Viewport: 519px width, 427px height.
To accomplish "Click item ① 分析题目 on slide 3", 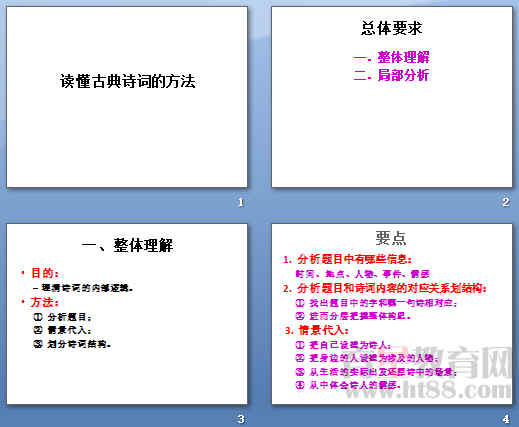I will 62,317.
